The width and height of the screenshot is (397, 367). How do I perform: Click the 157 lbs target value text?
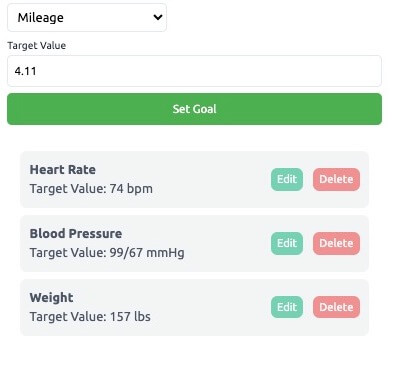130,317
